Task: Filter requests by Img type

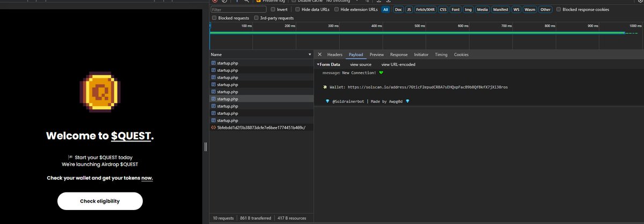Action: tap(469, 10)
